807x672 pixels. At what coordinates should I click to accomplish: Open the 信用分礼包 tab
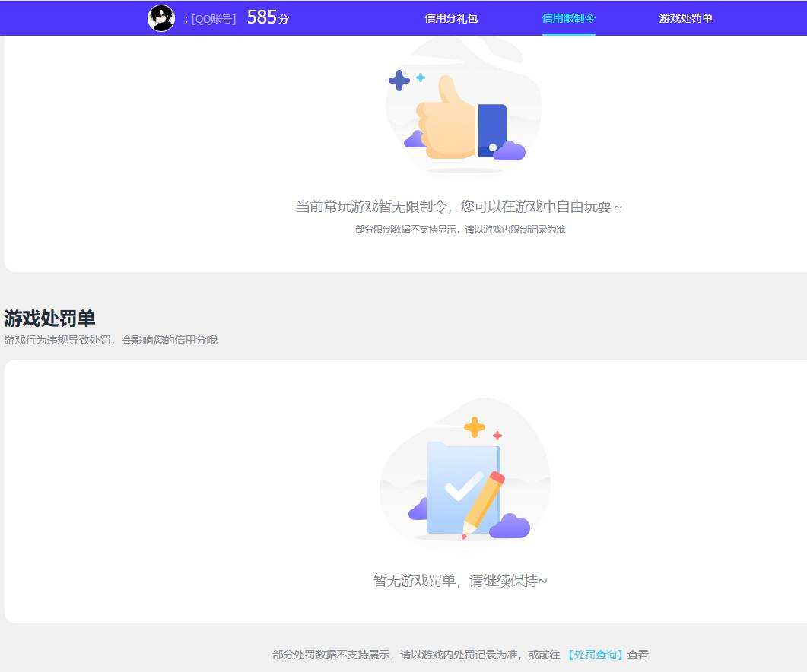451,18
